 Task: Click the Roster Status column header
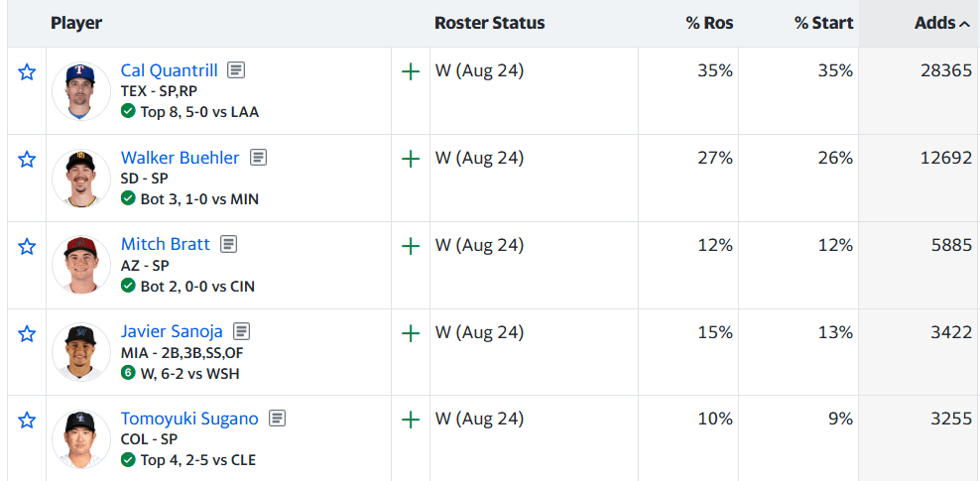point(489,23)
